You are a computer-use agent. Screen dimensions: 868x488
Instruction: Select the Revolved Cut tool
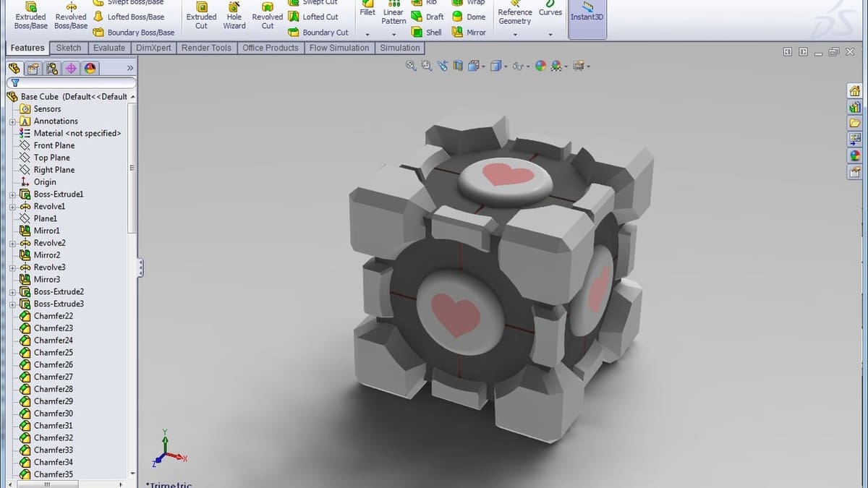[267, 16]
